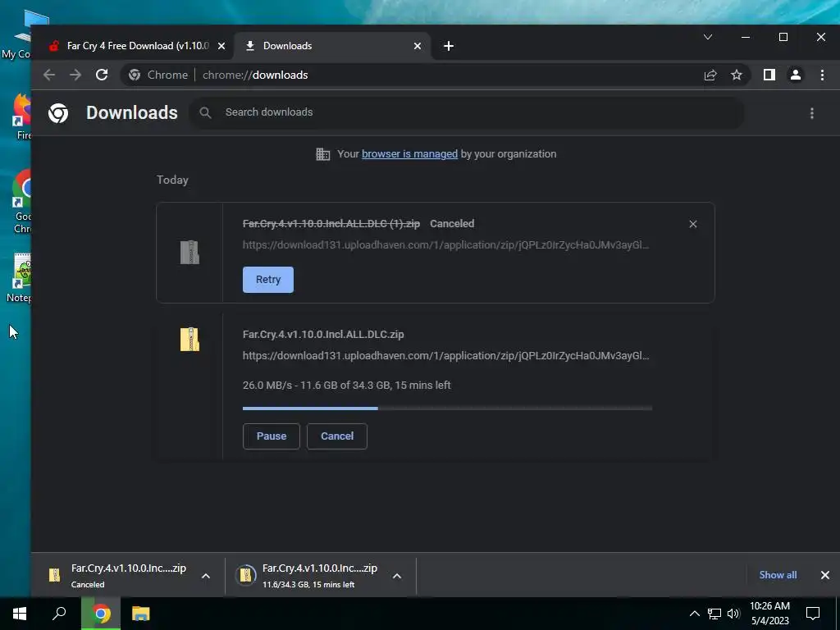The image size is (840, 630).
Task: Switch to Far Cry 4 Free Download tab
Action: (x=137, y=46)
